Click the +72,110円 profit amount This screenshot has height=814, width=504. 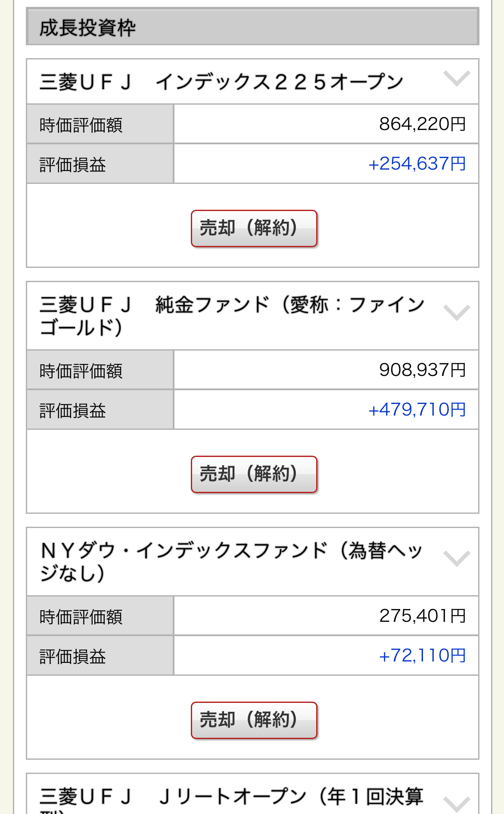(x=422, y=656)
